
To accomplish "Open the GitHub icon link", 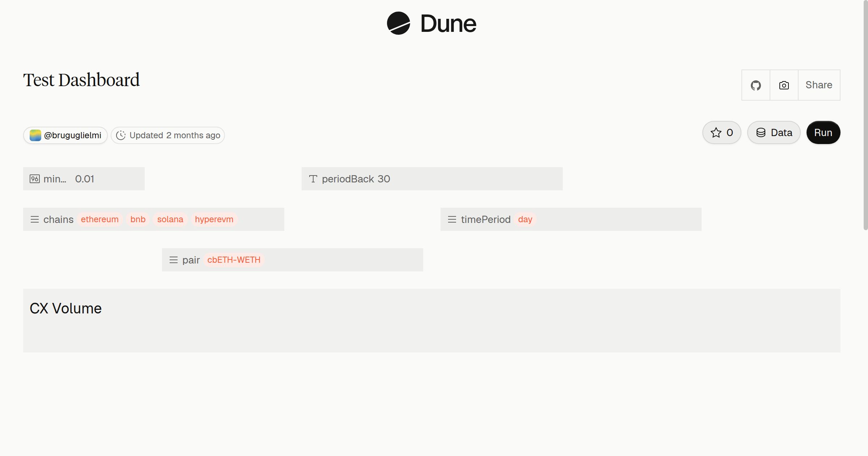I will coord(756,85).
